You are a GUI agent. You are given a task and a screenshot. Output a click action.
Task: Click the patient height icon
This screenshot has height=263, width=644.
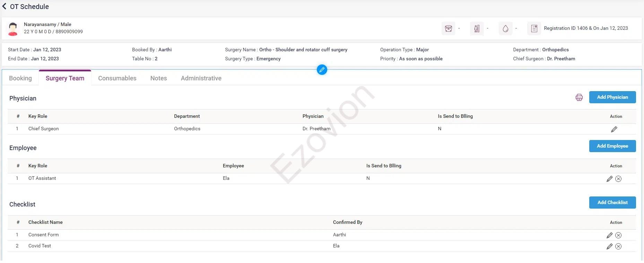[x=477, y=28]
